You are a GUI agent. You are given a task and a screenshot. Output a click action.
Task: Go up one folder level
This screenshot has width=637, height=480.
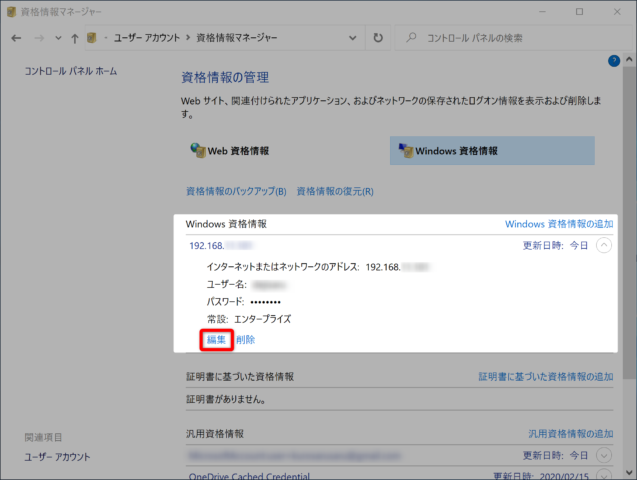[75, 38]
